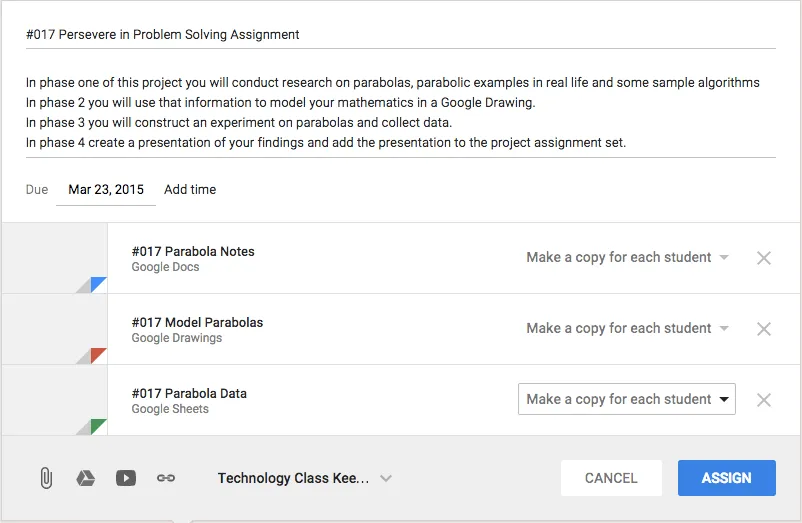The height and width of the screenshot is (523, 802).
Task: Click the Mar 23, 2015 due date field
Action: click(x=106, y=189)
